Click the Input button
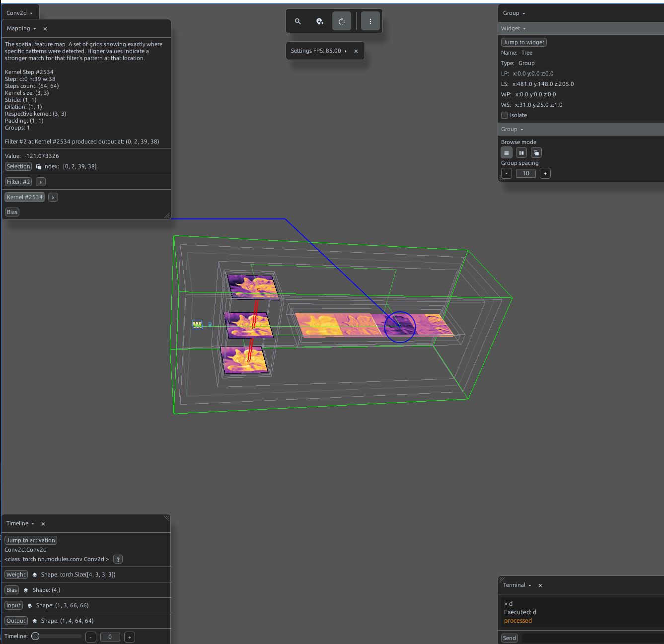664x644 pixels. [x=13, y=605]
